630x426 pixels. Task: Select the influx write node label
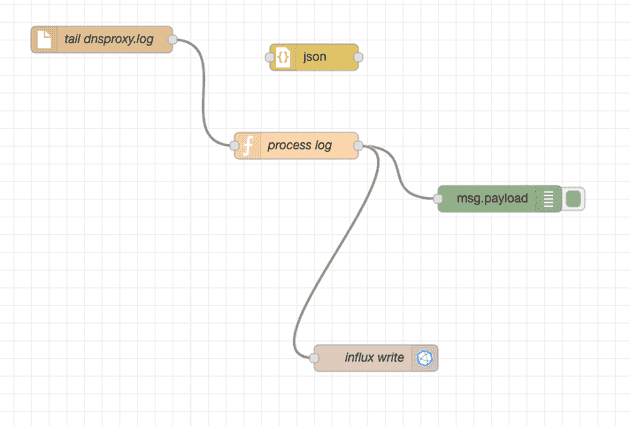click(x=374, y=357)
